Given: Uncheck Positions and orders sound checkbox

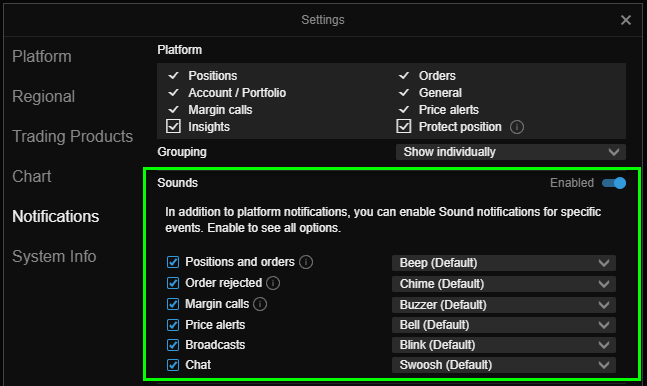Looking at the screenshot, I should [173, 262].
